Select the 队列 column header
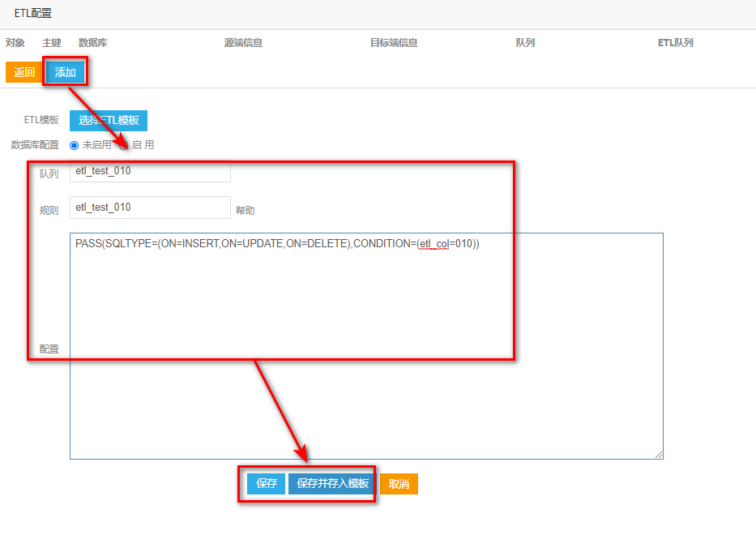Viewport: 756px width, 535px height. 525,43
